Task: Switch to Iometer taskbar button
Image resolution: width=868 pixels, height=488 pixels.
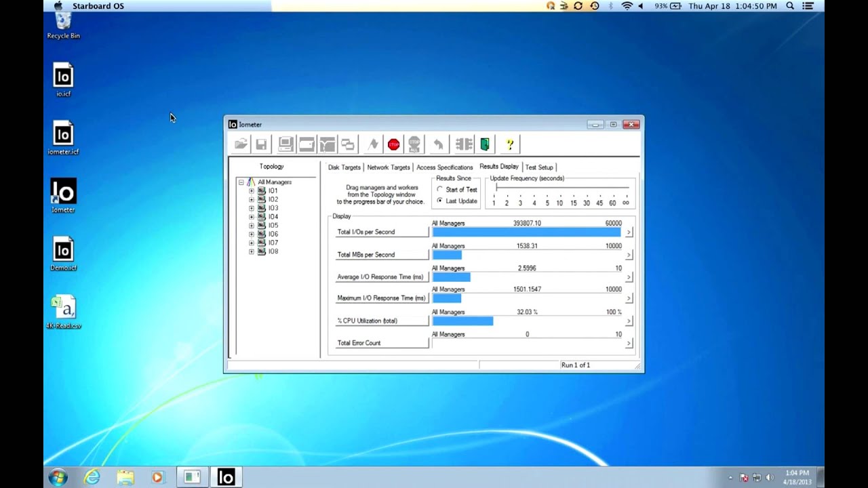Action: 226,477
